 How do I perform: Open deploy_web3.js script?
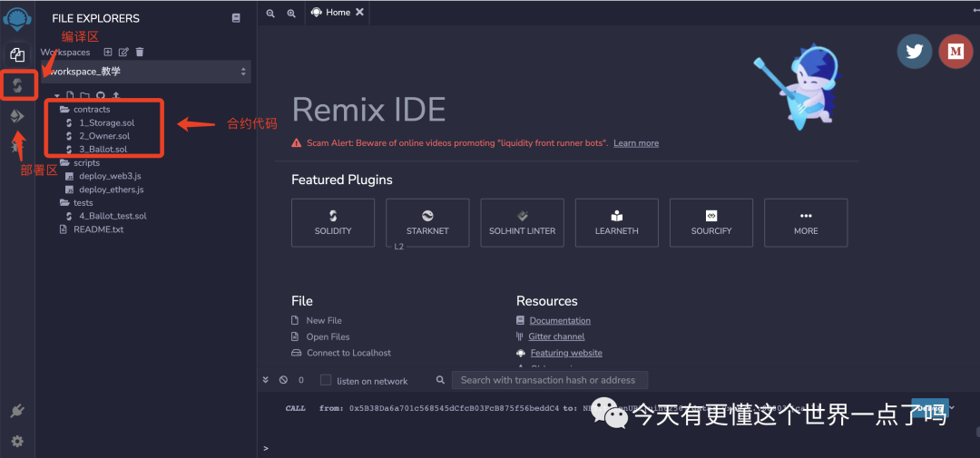click(103, 176)
